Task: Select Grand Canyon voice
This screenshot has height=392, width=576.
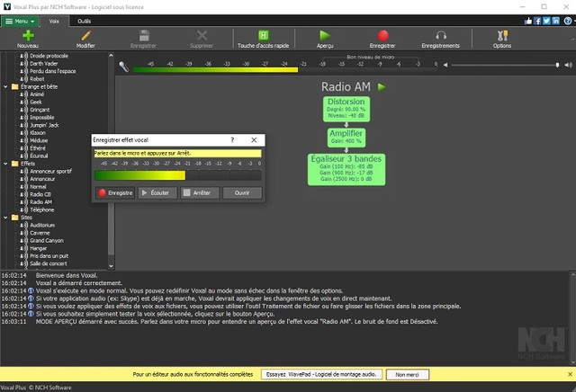Action: (x=47, y=241)
